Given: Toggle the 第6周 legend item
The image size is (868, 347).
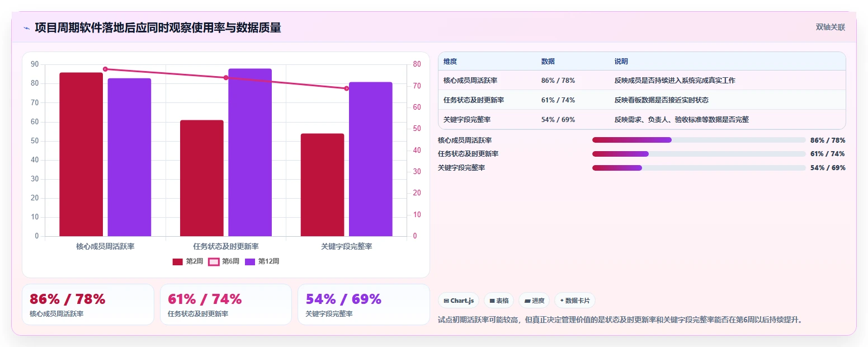Looking at the screenshot, I should (x=224, y=261).
